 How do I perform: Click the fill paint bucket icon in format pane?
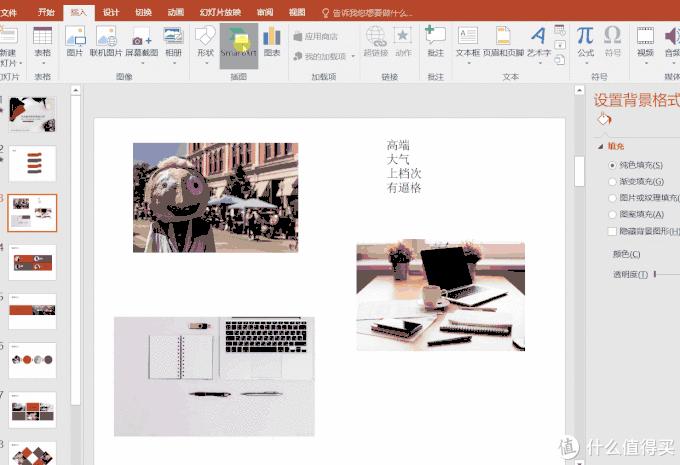point(604,119)
